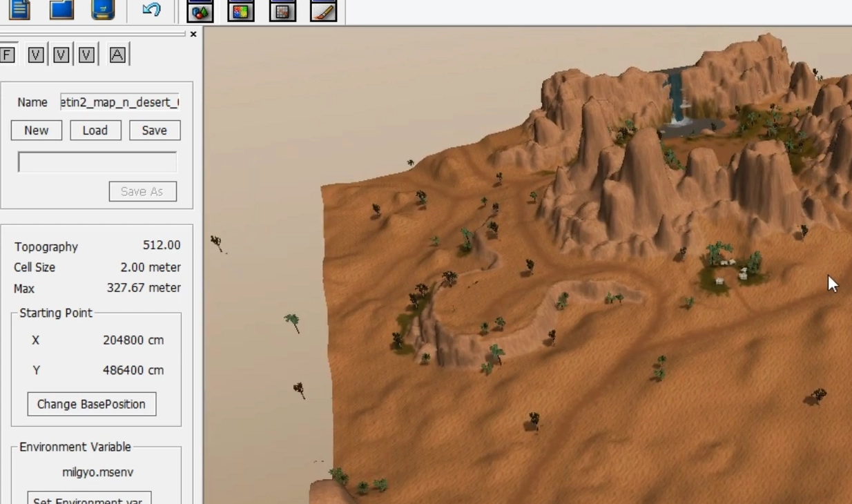Image resolution: width=852 pixels, height=504 pixels.
Task: Click the Environment Variable group label
Action: coord(75,447)
